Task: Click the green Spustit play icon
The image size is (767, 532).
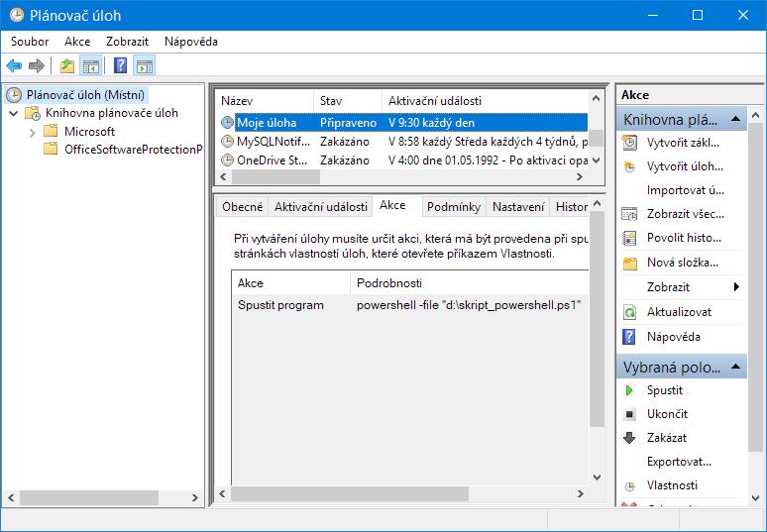Action: 629,390
